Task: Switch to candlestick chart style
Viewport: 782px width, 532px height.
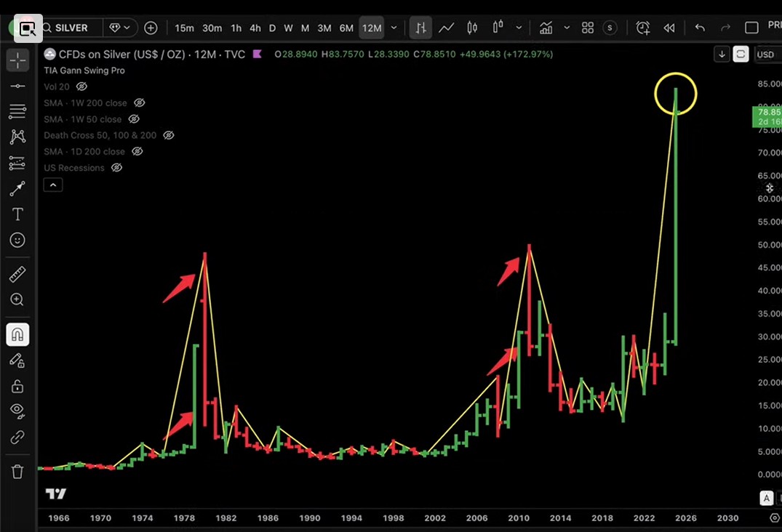Action: pyautogui.click(x=472, y=28)
